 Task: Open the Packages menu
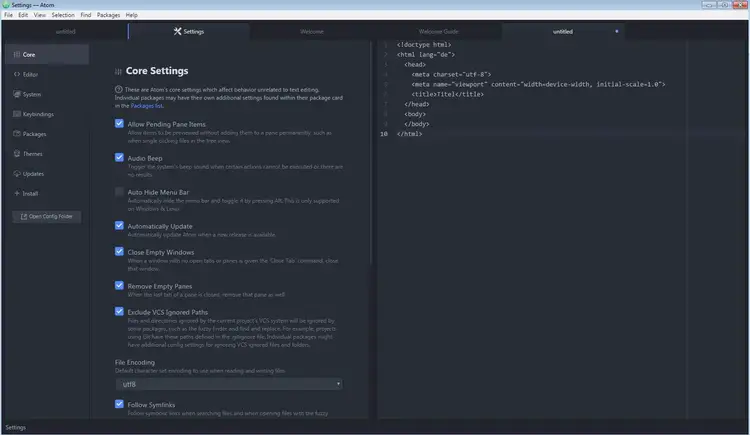(109, 15)
